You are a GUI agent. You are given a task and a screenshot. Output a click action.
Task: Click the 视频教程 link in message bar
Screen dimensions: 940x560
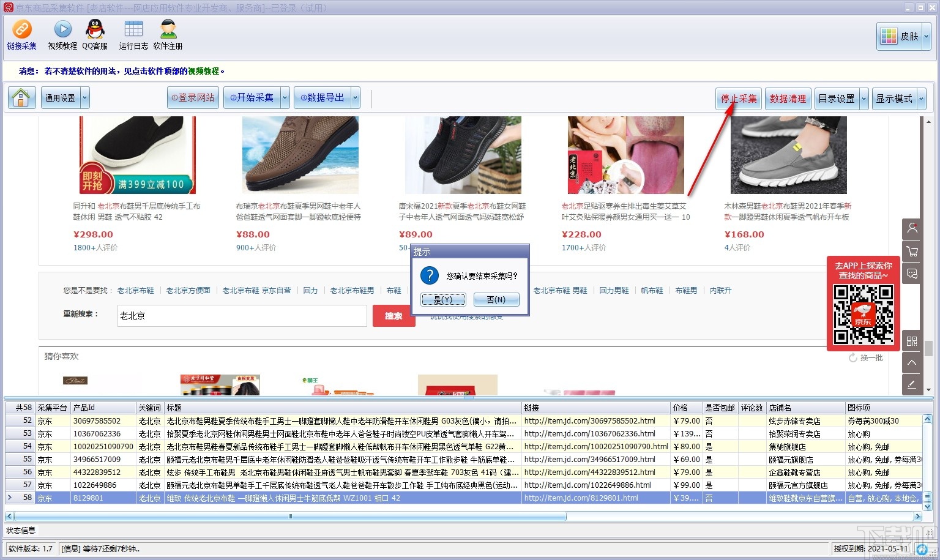point(203,71)
